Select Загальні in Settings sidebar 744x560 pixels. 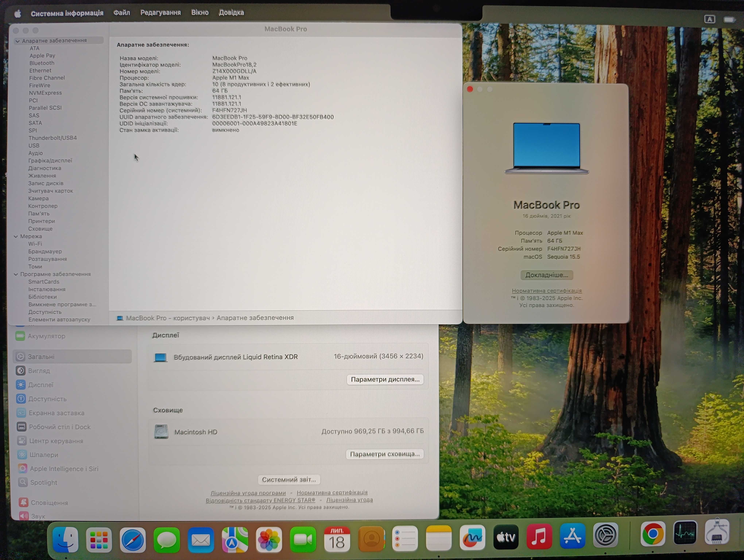pos(72,357)
